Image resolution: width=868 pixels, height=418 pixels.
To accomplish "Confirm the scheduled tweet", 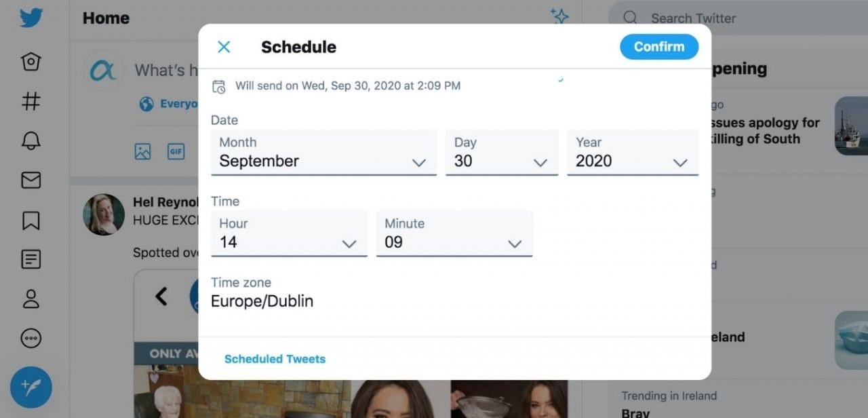I will point(658,47).
